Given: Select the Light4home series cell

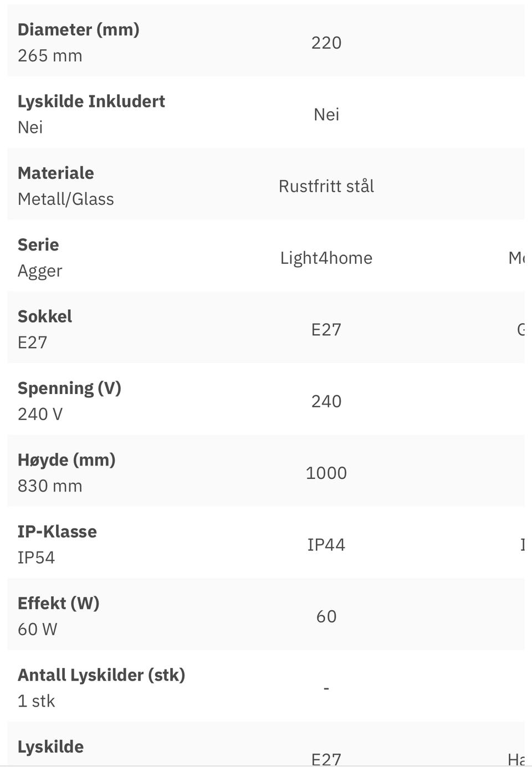Looking at the screenshot, I should pos(326,258).
